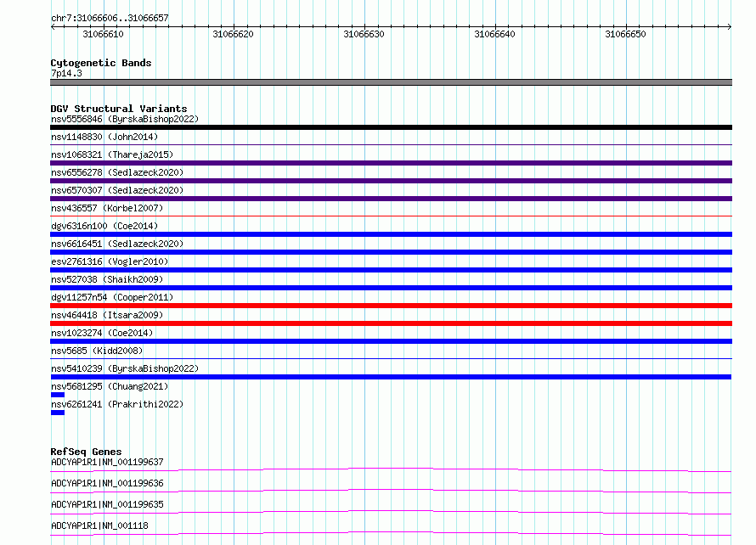Click the magenta line of NM_001199637

[391, 469]
